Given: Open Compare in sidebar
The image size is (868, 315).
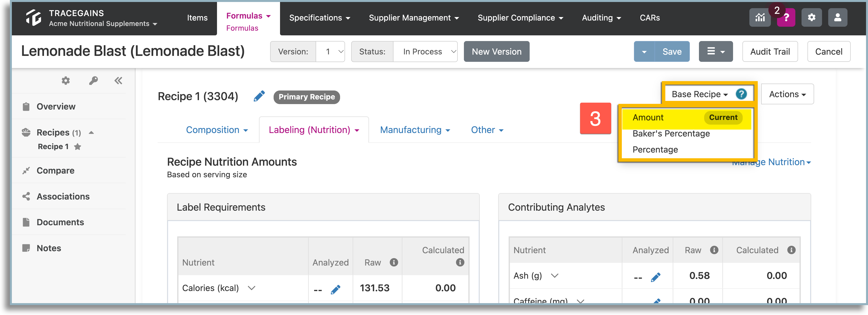Looking at the screenshot, I should pyautogui.click(x=55, y=171).
